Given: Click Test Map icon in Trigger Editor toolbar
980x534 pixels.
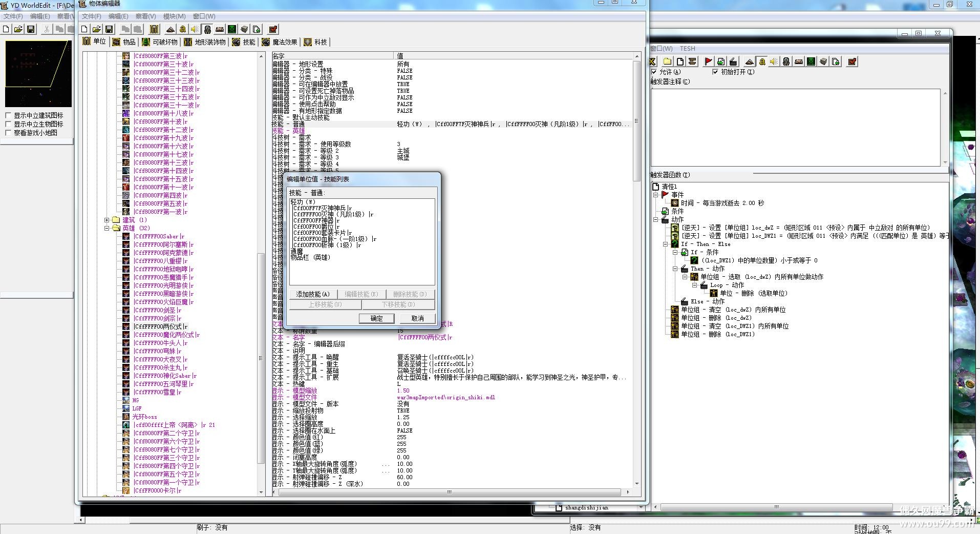Looking at the screenshot, I should 853,61.
